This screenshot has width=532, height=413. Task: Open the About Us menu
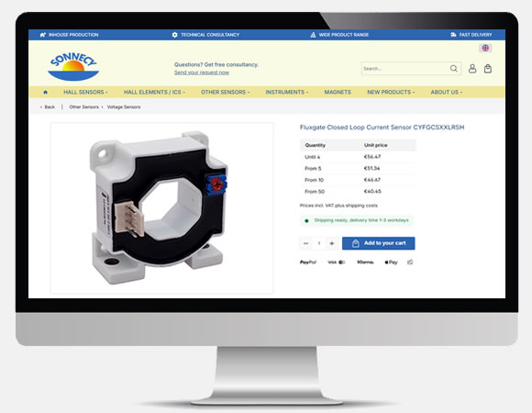click(446, 93)
